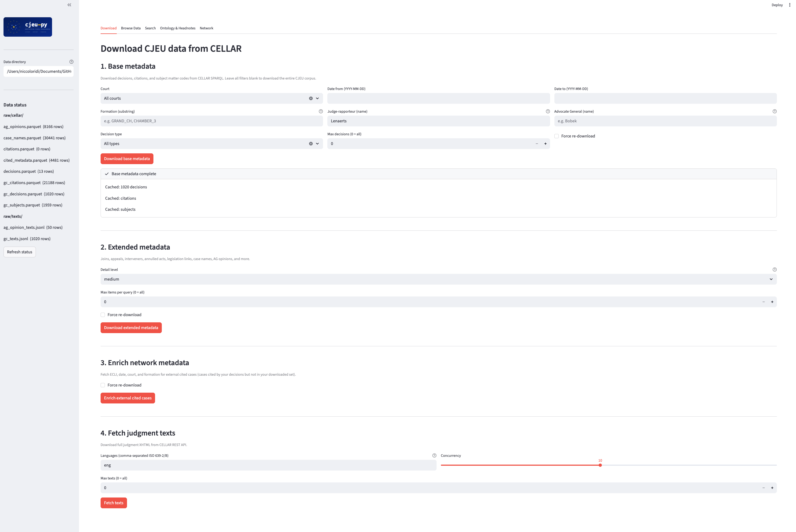
Task: Click Download extended metadata button
Action: coord(131,328)
